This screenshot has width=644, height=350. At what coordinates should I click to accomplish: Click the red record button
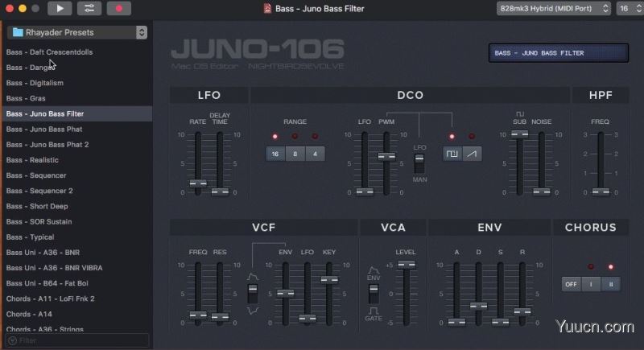pos(119,8)
